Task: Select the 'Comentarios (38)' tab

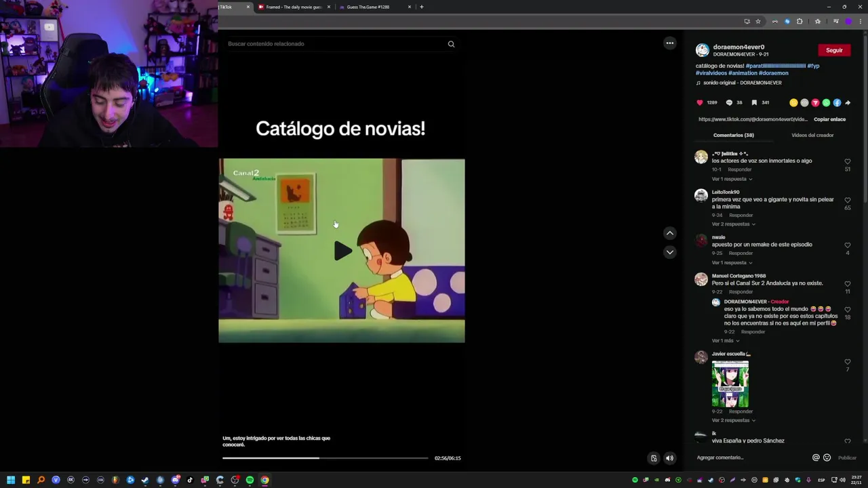Action: (x=733, y=135)
